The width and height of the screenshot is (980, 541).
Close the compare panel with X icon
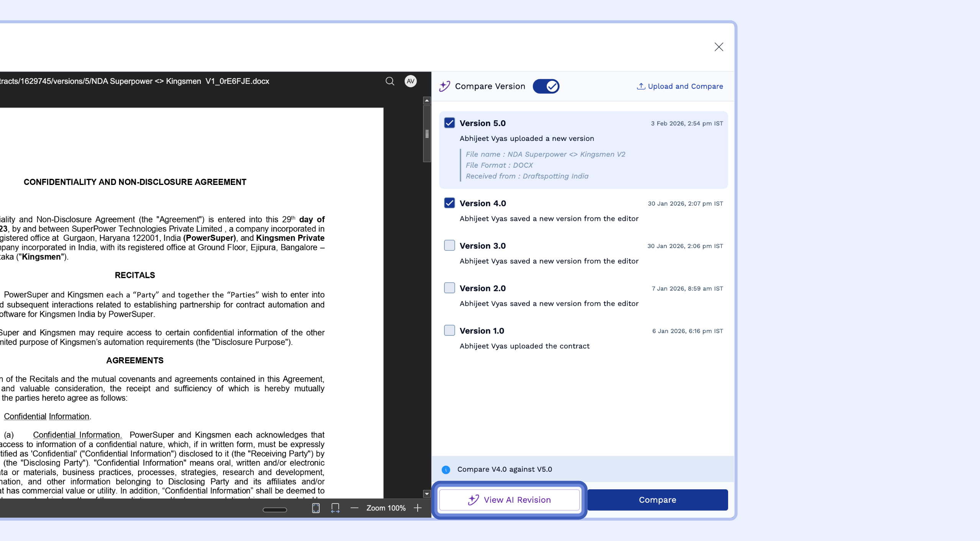pos(719,47)
